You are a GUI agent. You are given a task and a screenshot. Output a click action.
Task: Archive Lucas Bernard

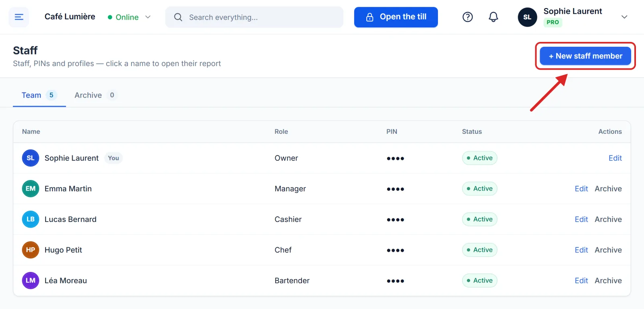608,219
